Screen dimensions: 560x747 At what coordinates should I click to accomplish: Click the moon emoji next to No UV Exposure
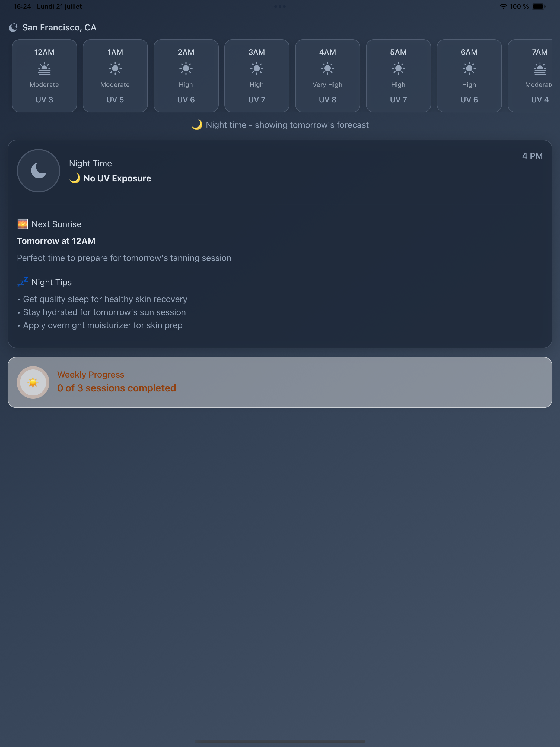pyautogui.click(x=75, y=178)
